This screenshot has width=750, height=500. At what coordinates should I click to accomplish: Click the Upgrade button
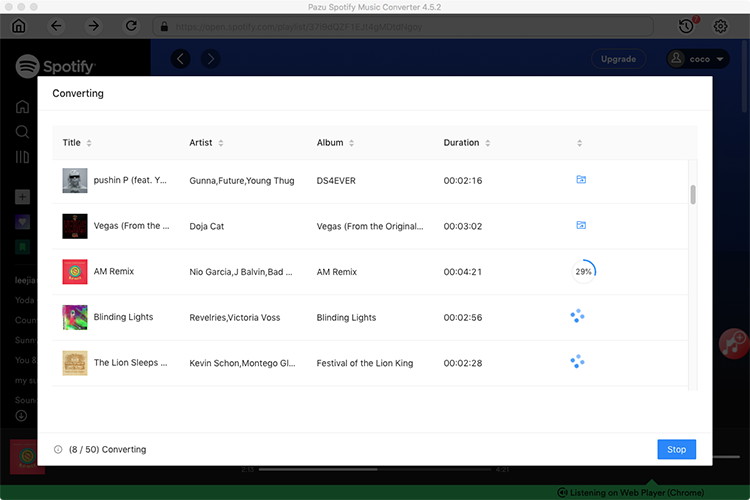point(618,59)
